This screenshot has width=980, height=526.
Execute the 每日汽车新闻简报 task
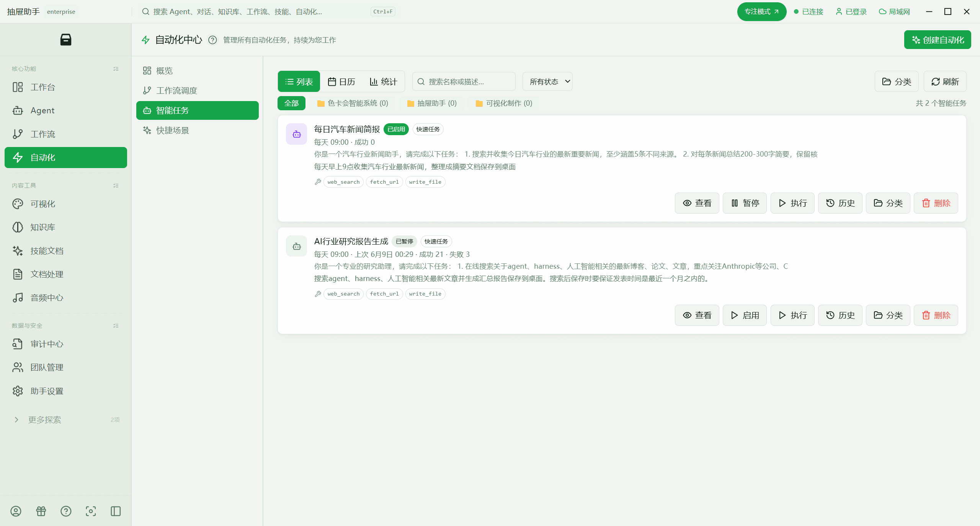point(792,203)
